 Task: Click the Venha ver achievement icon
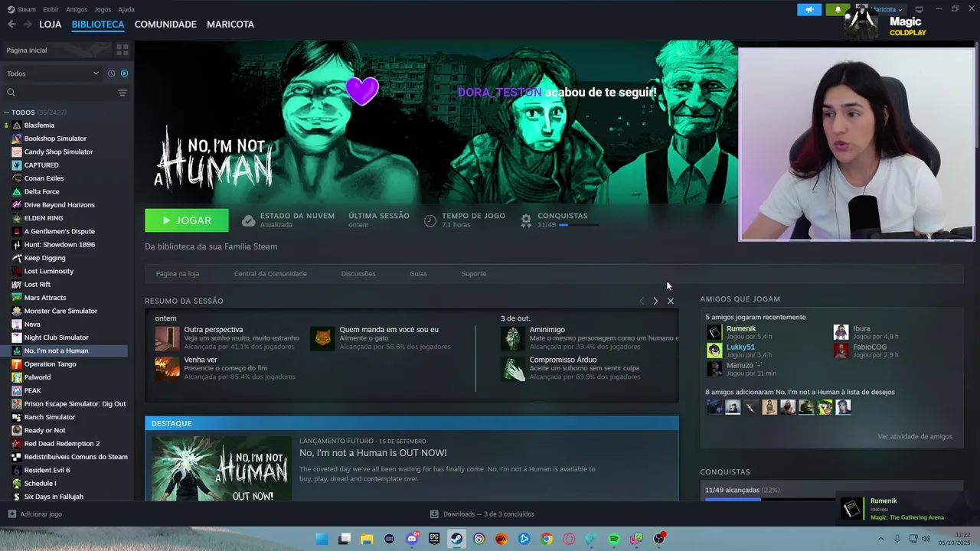167,368
